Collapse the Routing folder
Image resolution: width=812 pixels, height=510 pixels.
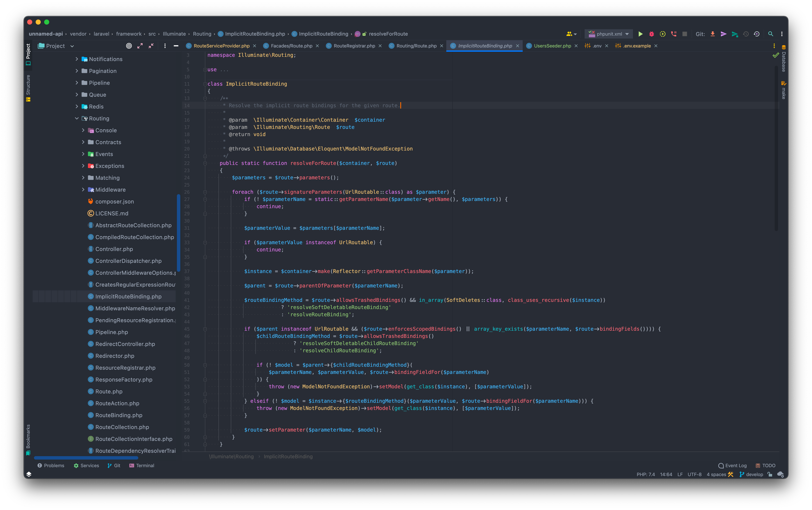click(x=77, y=118)
